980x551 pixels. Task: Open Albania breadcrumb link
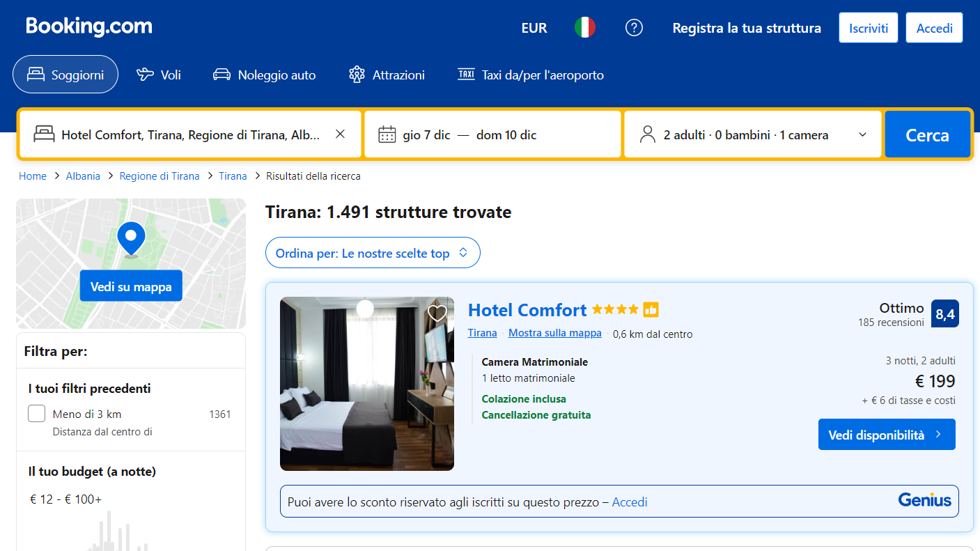83,176
